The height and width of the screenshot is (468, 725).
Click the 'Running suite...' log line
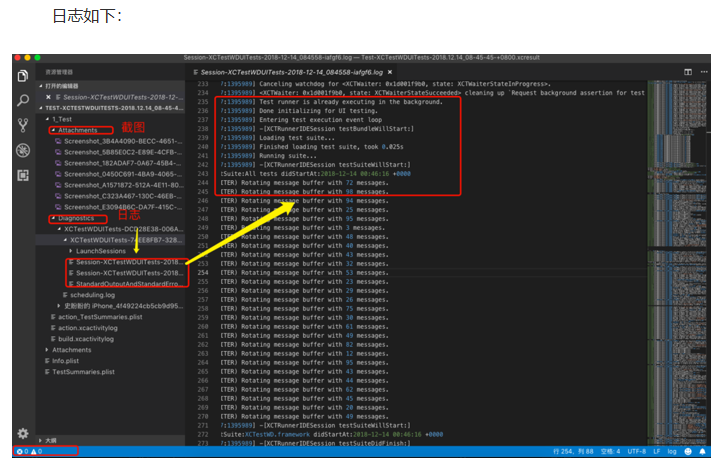(288, 156)
